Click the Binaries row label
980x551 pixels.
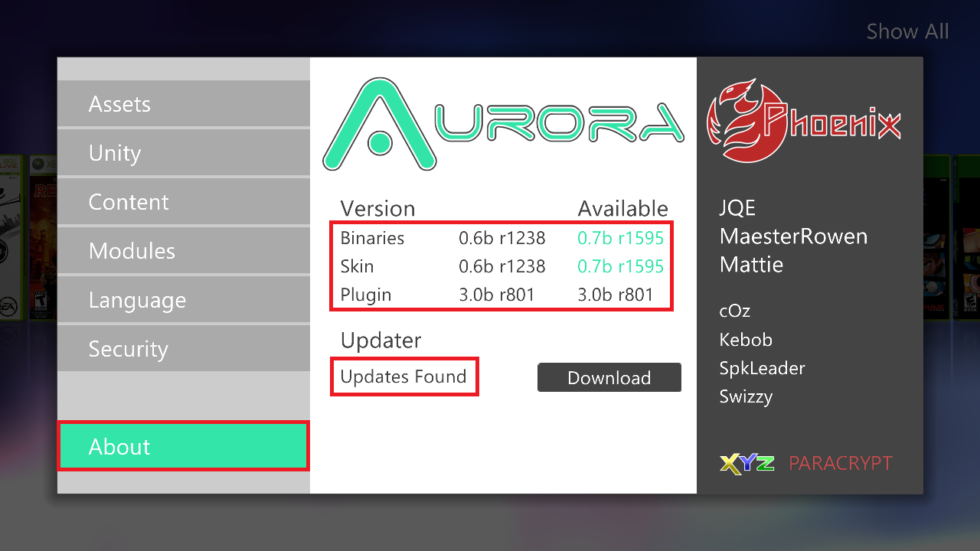[x=372, y=238]
